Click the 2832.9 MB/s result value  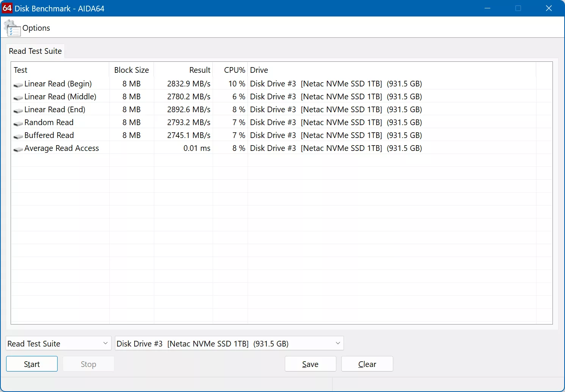[x=189, y=84]
